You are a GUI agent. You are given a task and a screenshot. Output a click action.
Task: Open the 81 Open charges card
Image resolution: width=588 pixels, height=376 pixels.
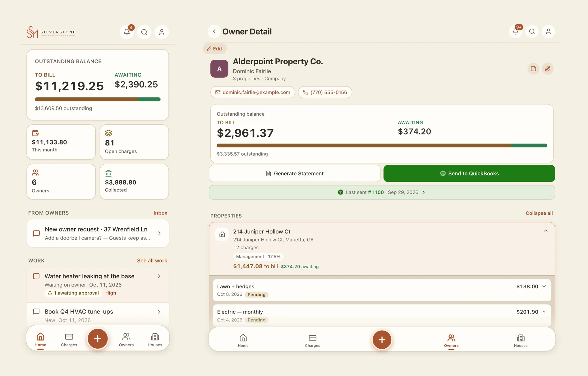click(134, 142)
